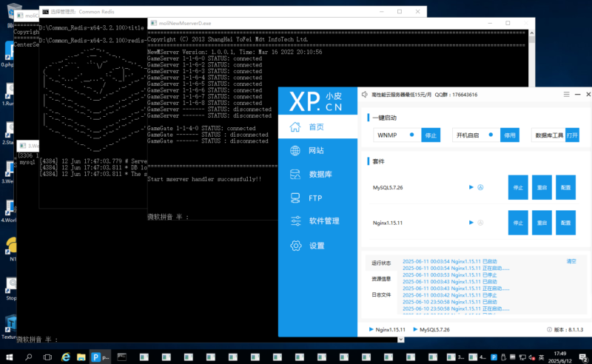
Task: Toggle the Nginx1.15.11 auto-start circle icon
Action: coord(480,222)
